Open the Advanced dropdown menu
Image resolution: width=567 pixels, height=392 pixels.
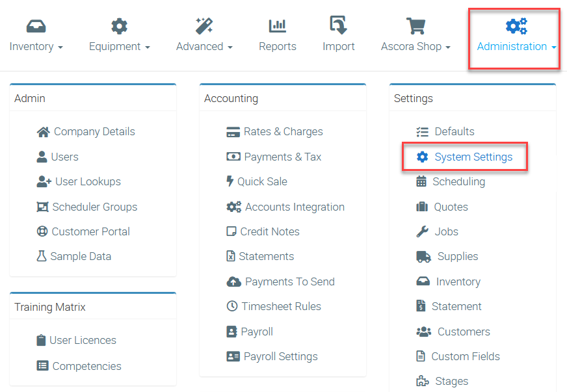pyautogui.click(x=204, y=47)
